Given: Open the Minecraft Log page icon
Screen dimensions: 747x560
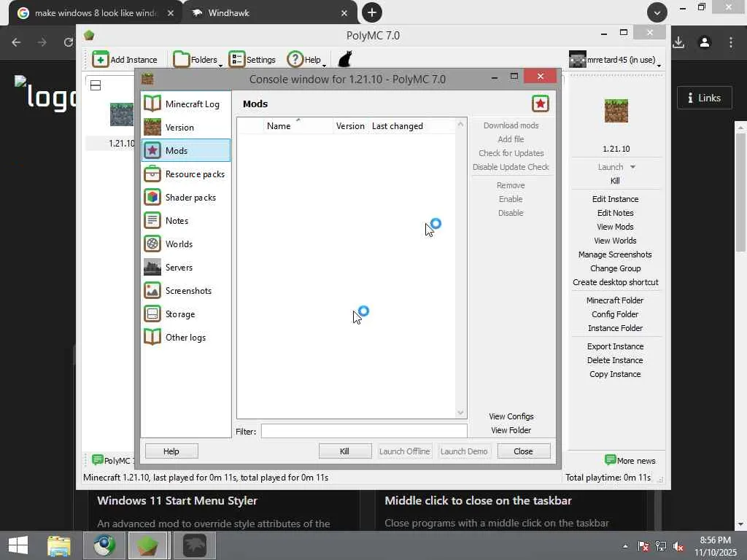Looking at the screenshot, I should click(x=152, y=104).
